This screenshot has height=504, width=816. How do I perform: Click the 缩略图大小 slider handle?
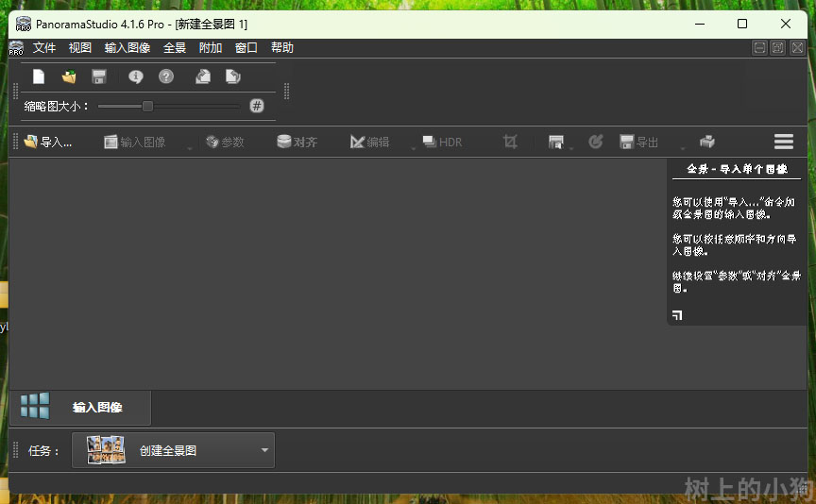click(x=147, y=106)
